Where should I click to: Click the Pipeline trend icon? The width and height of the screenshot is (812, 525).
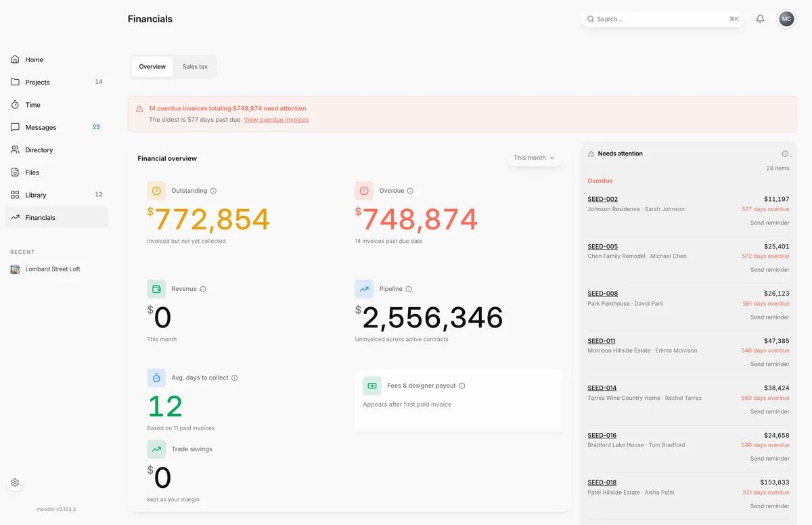(x=364, y=289)
